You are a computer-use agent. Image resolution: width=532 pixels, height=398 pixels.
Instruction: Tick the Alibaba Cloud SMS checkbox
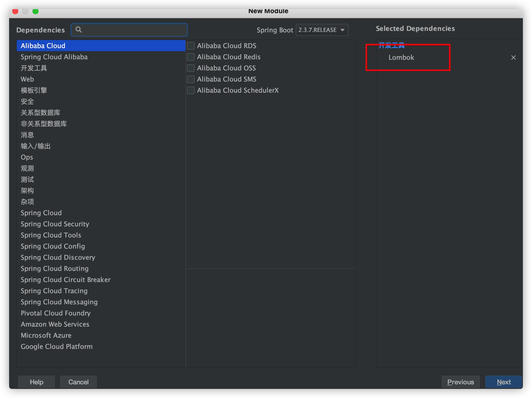[x=191, y=79]
